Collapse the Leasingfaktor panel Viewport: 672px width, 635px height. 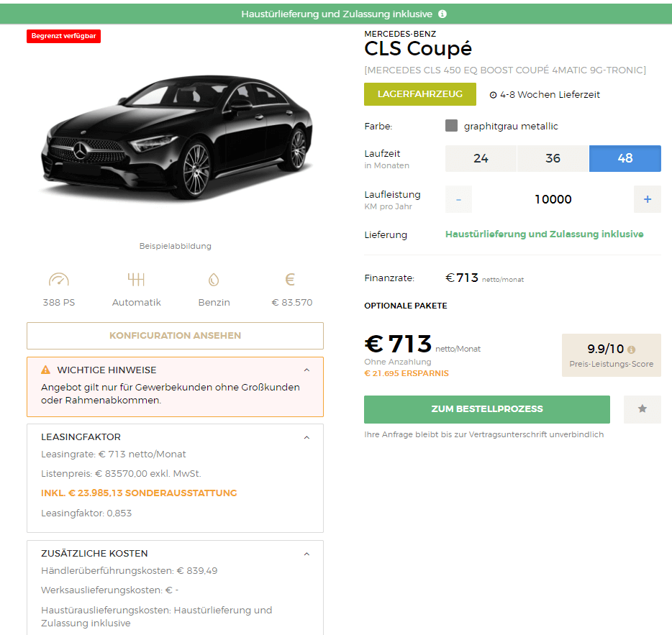tap(307, 437)
